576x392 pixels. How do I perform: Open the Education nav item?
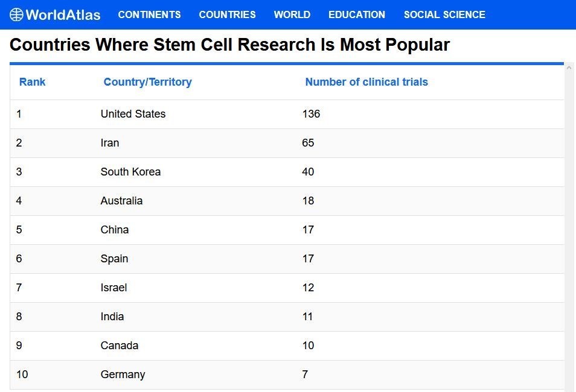[x=356, y=14]
